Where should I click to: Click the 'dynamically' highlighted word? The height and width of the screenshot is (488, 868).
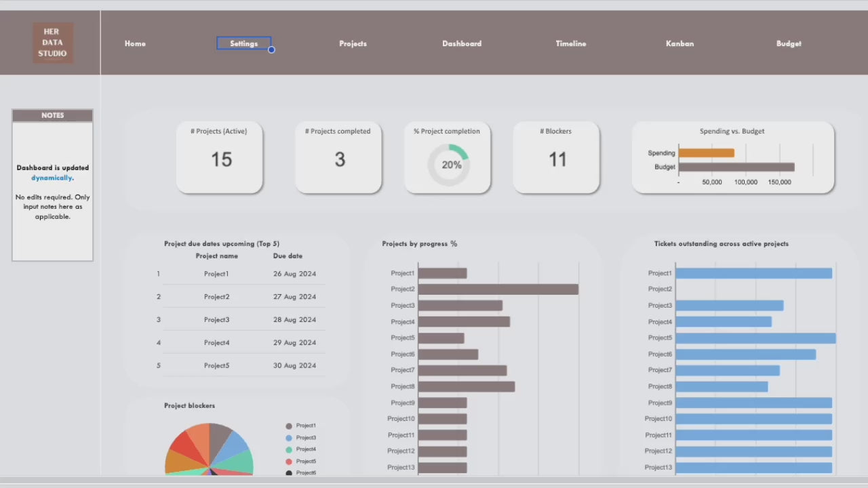(x=52, y=178)
